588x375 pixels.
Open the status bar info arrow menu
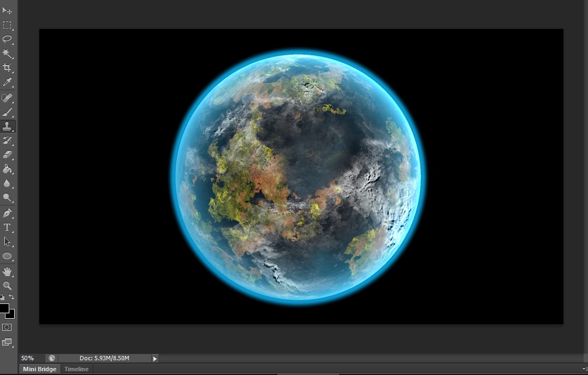click(x=155, y=359)
